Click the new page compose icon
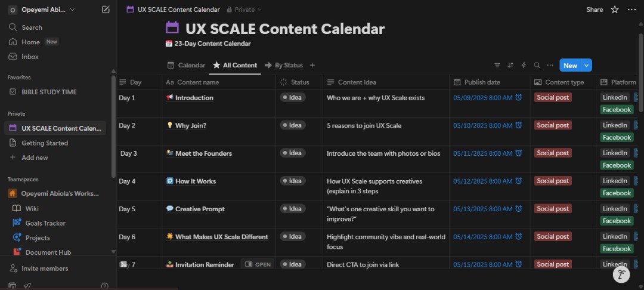Image resolution: width=644 pixels, height=290 pixels. [106, 10]
